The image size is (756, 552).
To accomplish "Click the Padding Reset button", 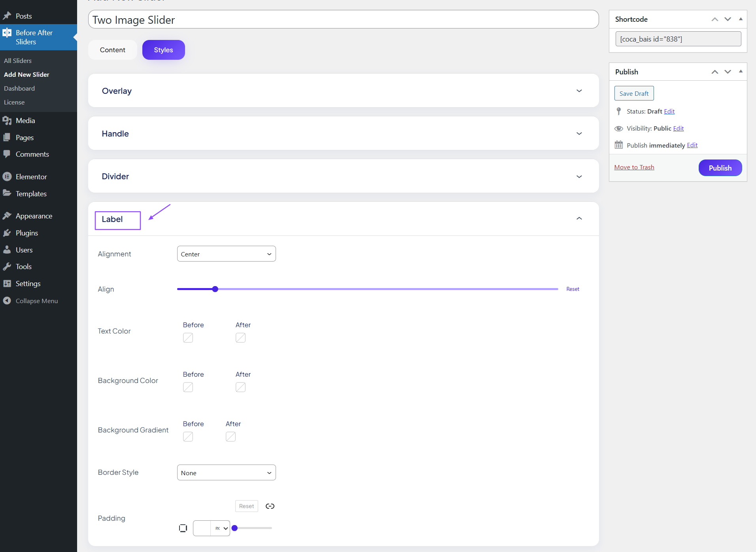I will 247,506.
